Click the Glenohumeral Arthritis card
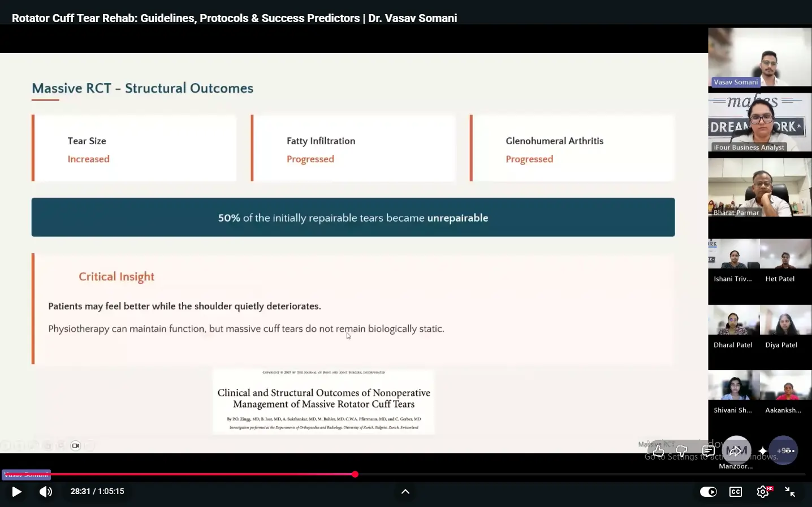This screenshot has height=507, width=812. click(x=572, y=148)
